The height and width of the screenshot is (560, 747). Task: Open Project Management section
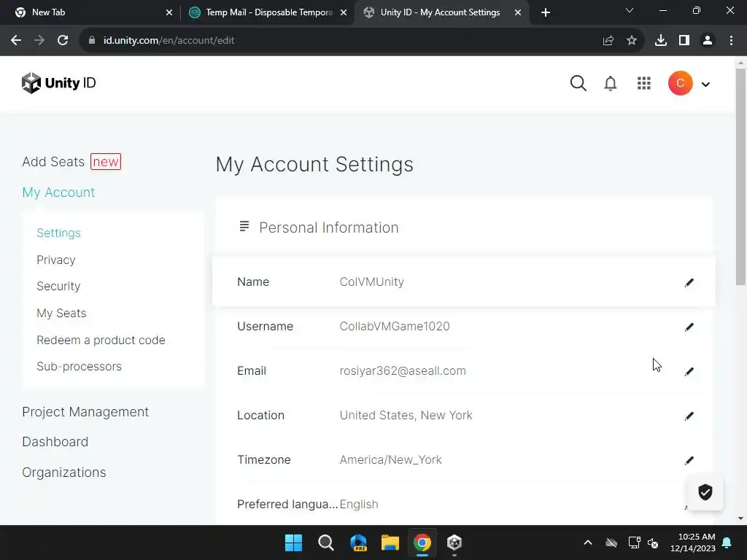pyautogui.click(x=85, y=412)
